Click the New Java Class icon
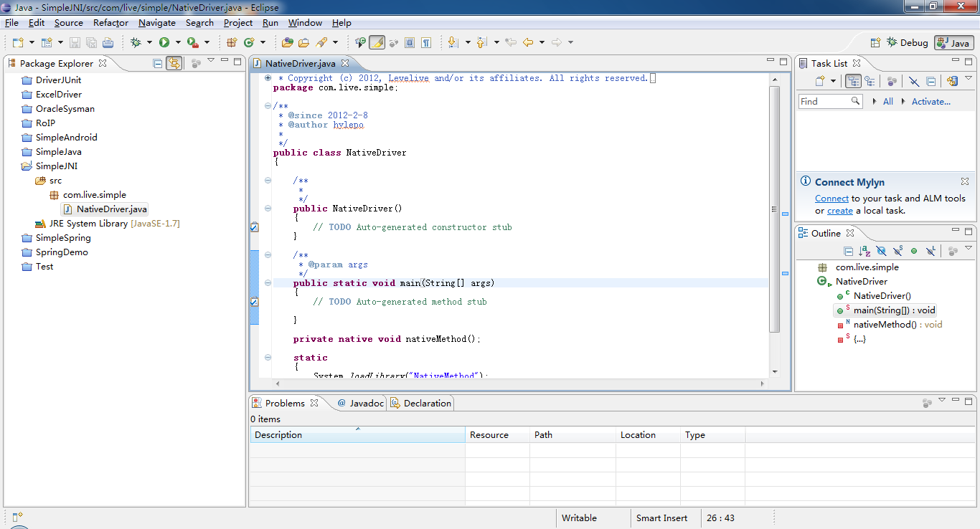 point(249,43)
